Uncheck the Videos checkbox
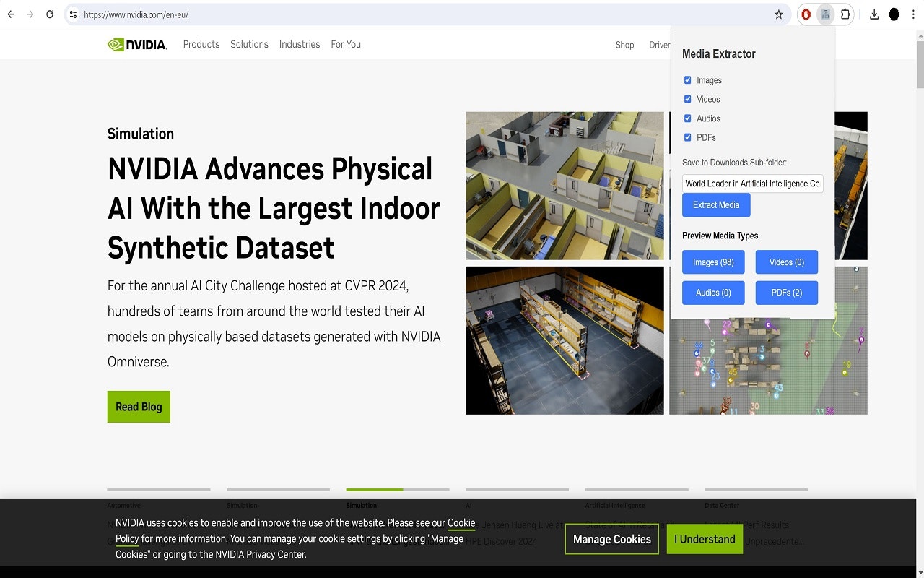 point(688,99)
